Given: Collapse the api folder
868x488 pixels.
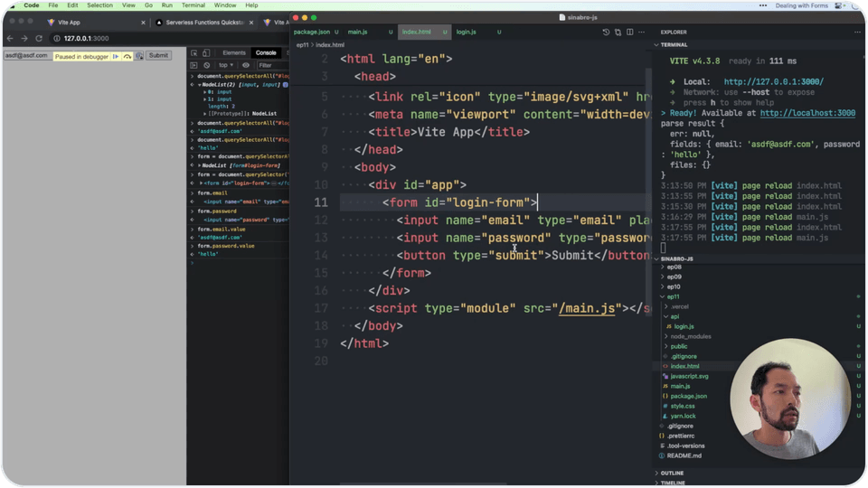Looking at the screenshot, I should point(675,316).
